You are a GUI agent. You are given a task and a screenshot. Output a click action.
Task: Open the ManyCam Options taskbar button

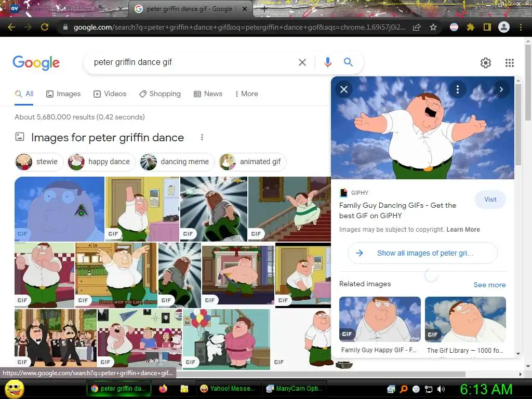tap(295, 389)
